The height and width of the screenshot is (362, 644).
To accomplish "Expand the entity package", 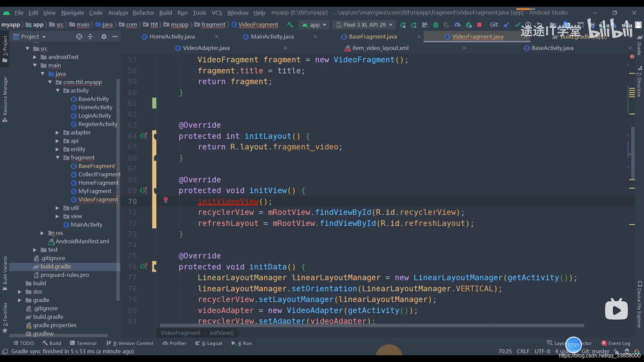I will tap(57, 149).
